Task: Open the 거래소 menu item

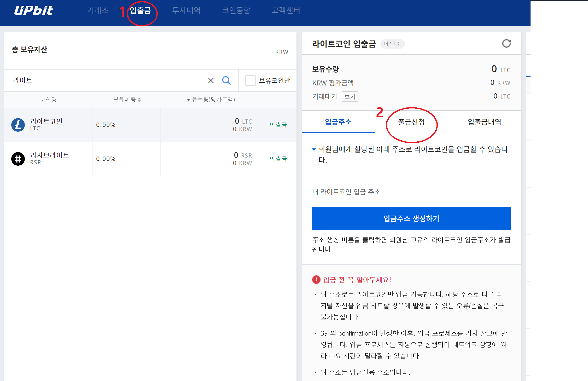Action: (x=98, y=10)
